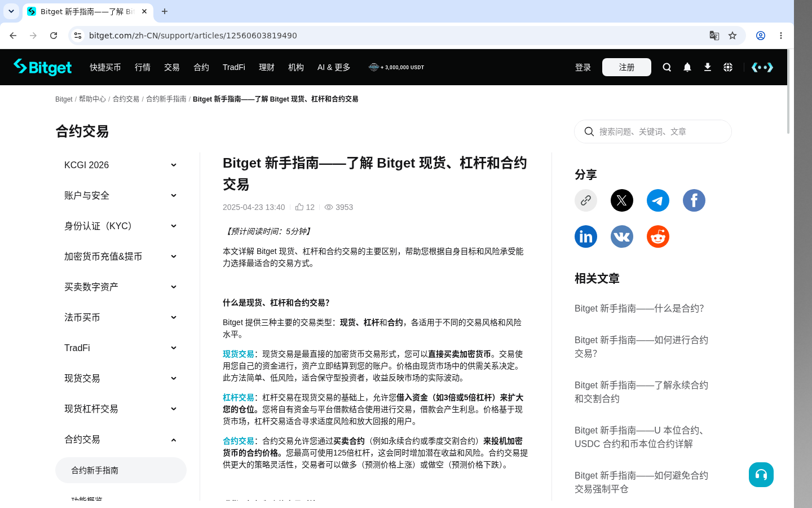Click the Google Translate icon in address bar
This screenshot has width=812, height=508.
pos(714,36)
